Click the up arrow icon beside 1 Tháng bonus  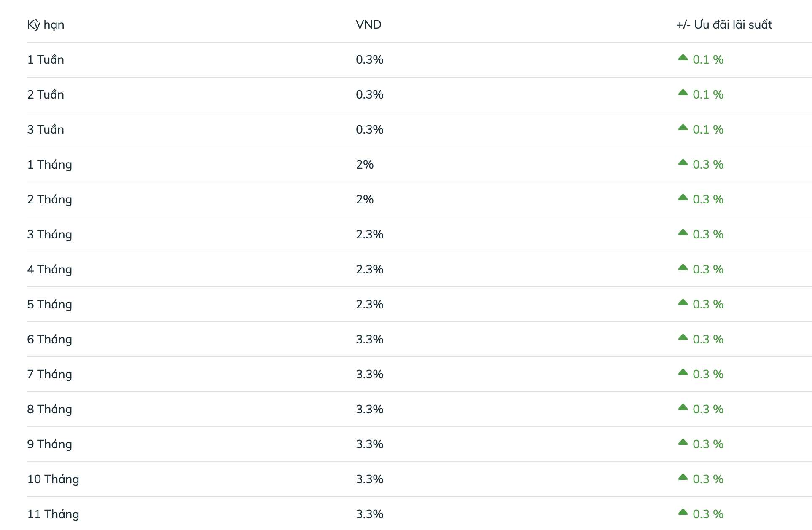pos(683,163)
